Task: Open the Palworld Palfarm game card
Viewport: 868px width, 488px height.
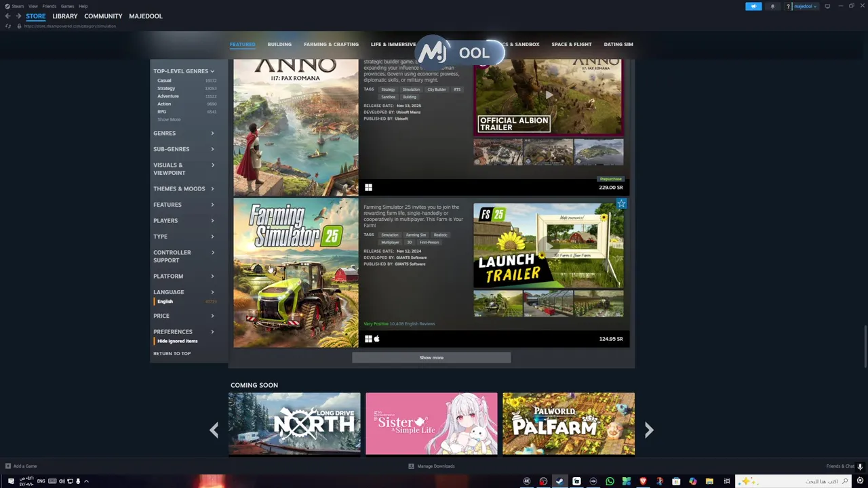Action: [568, 424]
